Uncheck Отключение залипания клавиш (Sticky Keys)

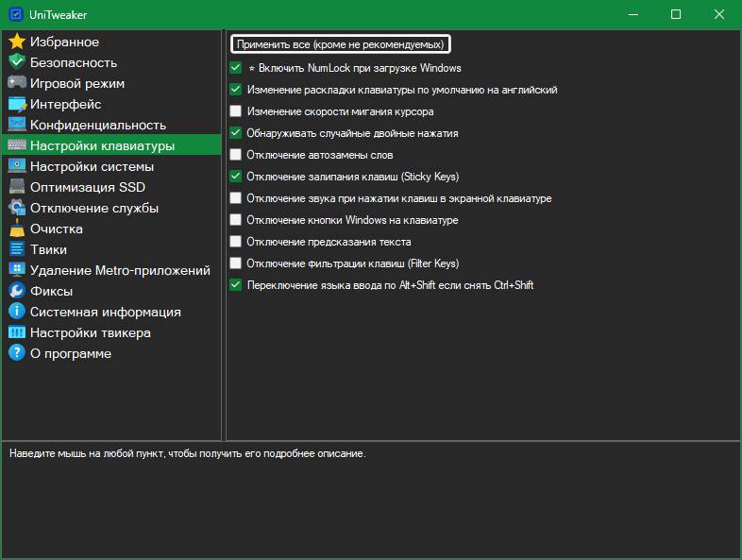(236, 177)
